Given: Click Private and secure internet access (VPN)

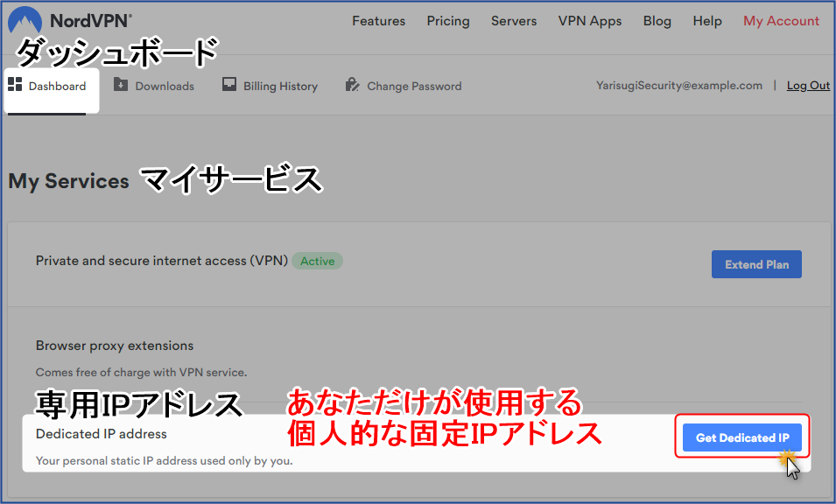Looking at the screenshot, I should pos(162,261).
